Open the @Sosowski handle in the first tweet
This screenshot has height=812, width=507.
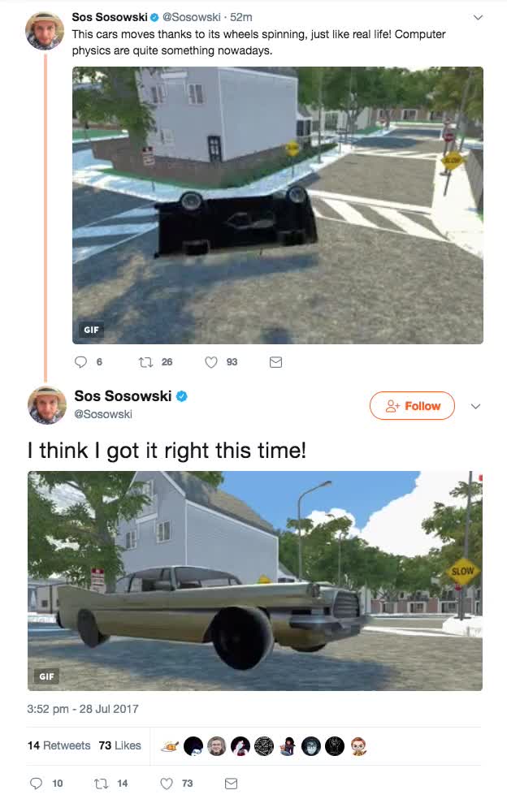pos(191,17)
